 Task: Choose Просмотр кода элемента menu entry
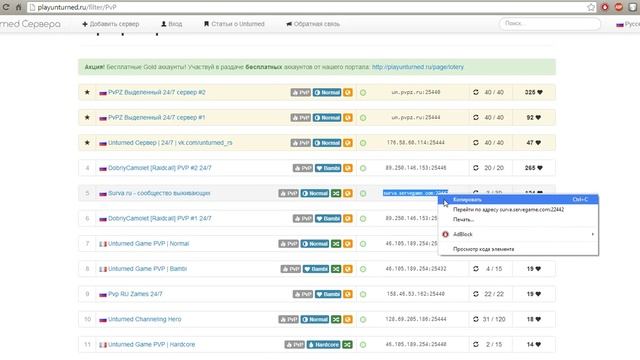[x=518, y=249]
